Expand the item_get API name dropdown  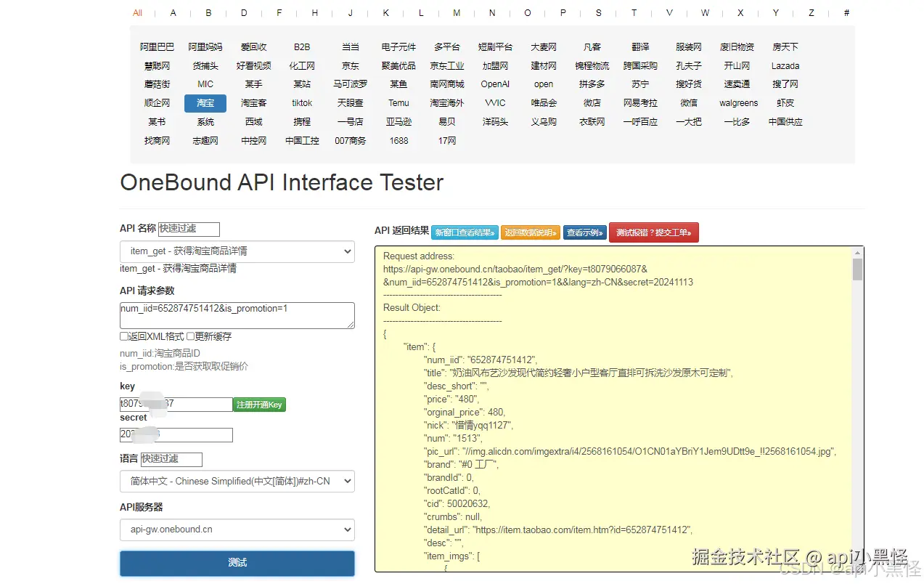pos(237,251)
